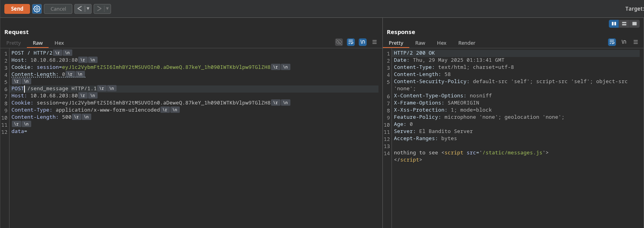644x228 pixels.
Task: Open the Response panel hamburger menu
Action: click(636, 42)
